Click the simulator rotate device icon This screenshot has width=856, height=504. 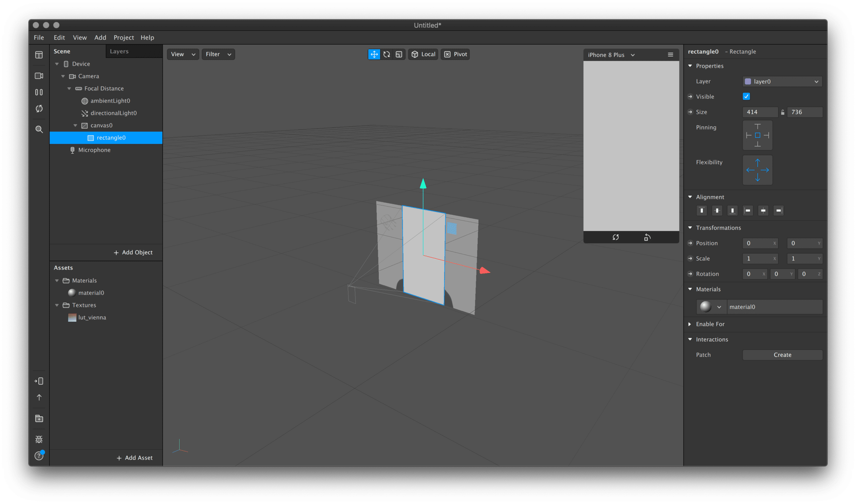pyautogui.click(x=647, y=237)
